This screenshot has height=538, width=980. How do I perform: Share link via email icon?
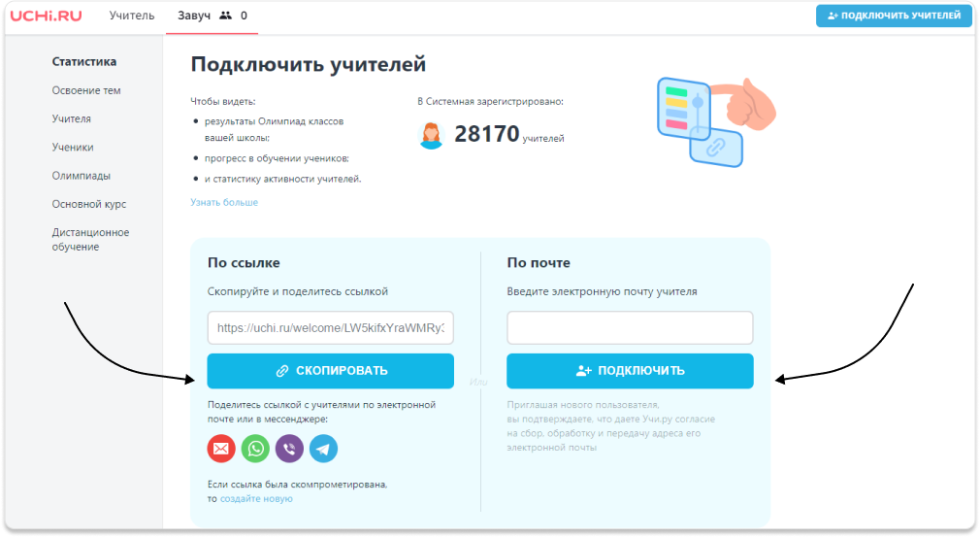(x=221, y=449)
